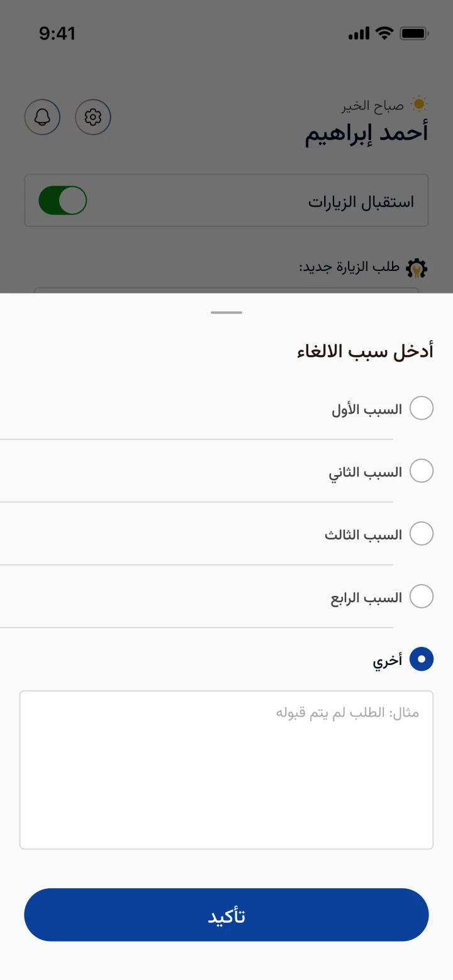Tap the battery icon in status bar

[415, 33]
